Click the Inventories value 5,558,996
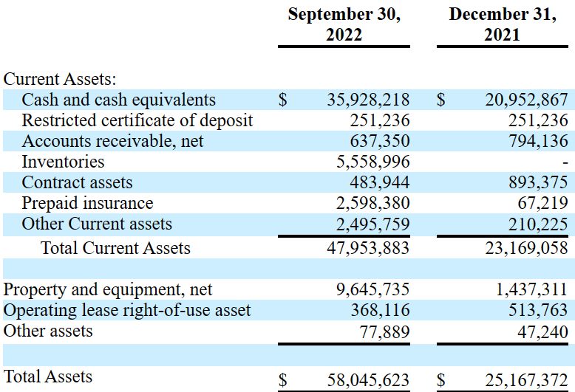 pyautogui.click(x=373, y=162)
